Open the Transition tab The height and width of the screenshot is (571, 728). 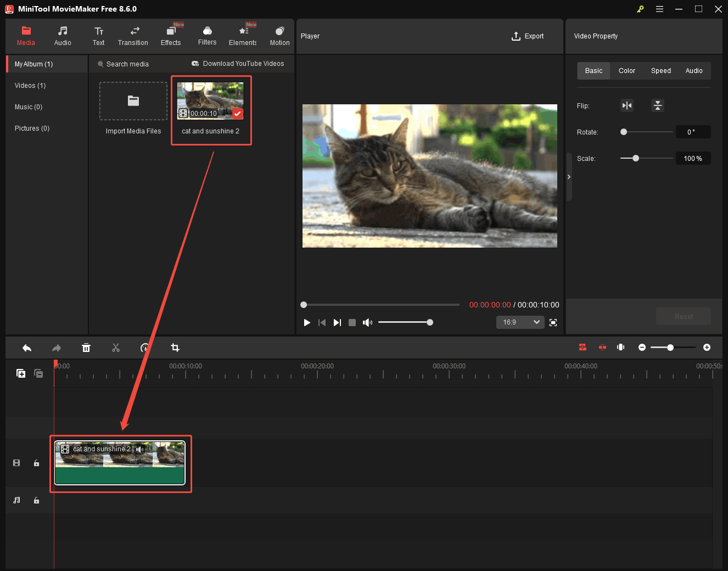(x=133, y=36)
